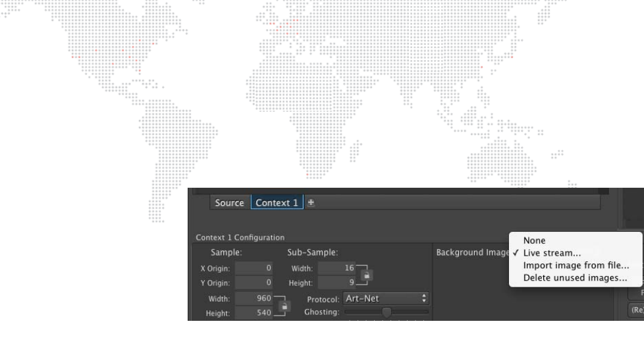Select the Live stream... menu option

coord(552,253)
